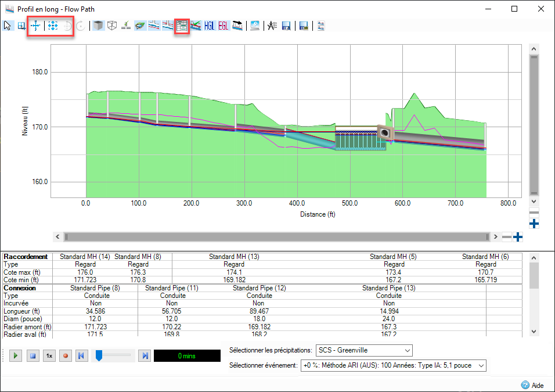Click the 89.467 length cell
555x392 pixels.
click(x=259, y=311)
